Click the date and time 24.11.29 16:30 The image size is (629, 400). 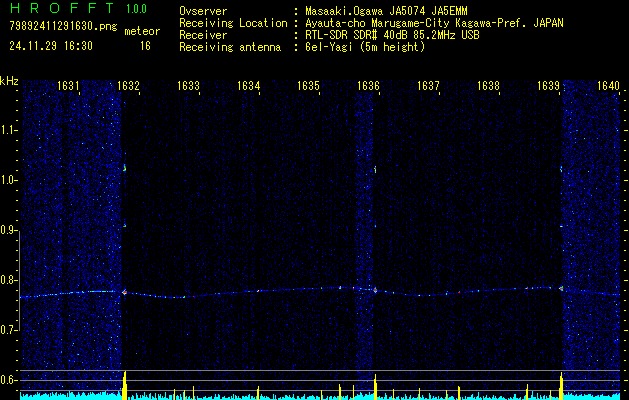pos(51,46)
